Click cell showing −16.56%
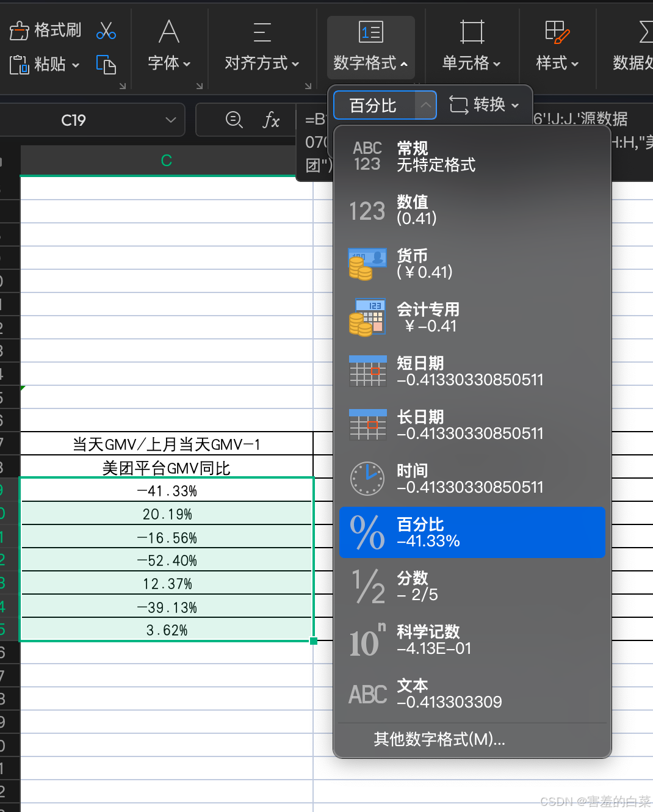The width and height of the screenshot is (653, 812). 167,537
